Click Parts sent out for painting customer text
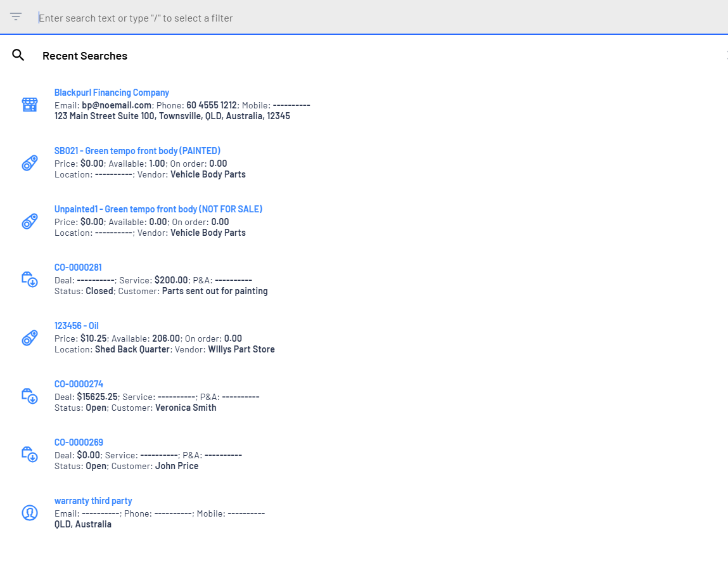 click(215, 291)
